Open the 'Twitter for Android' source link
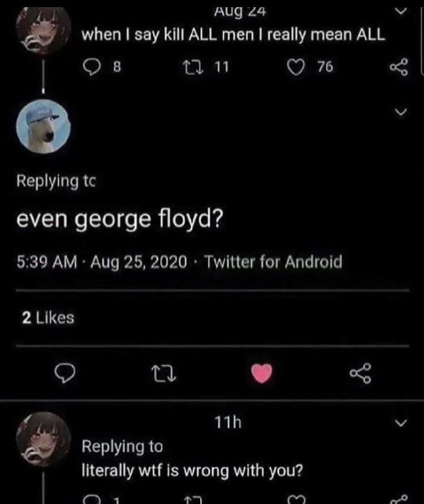The height and width of the screenshot is (504, 424). (273, 262)
